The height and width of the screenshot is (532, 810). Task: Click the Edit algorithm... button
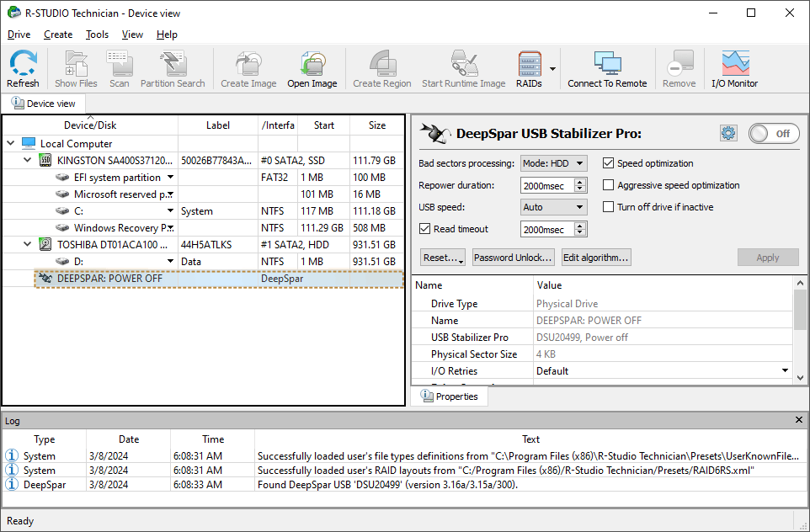(596, 258)
